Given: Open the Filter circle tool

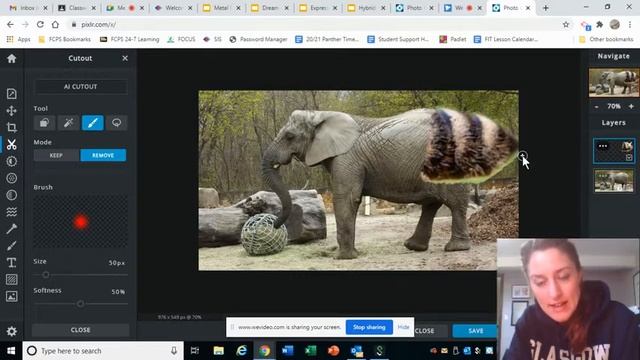Looking at the screenshot, I should coord(11,178).
